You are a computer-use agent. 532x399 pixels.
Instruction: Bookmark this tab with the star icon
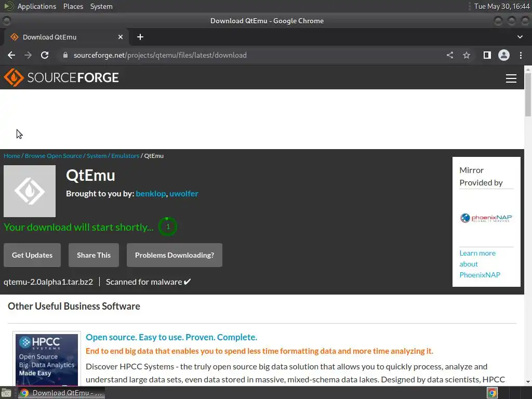(467, 55)
